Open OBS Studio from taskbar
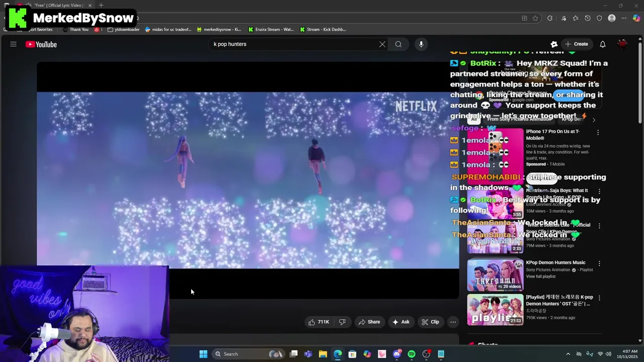 pyautogui.click(x=426, y=354)
